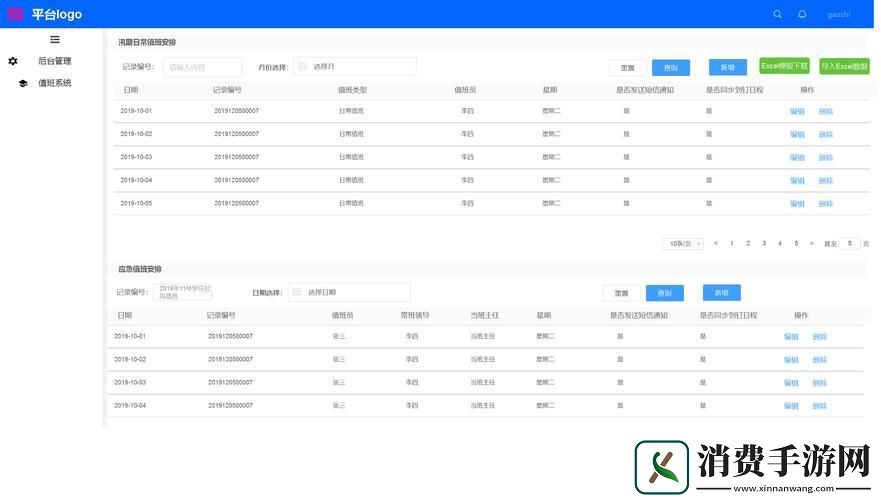The image size is (881, 500).
Task: Click the search icon in the top bar
Action: coord(778,14)
